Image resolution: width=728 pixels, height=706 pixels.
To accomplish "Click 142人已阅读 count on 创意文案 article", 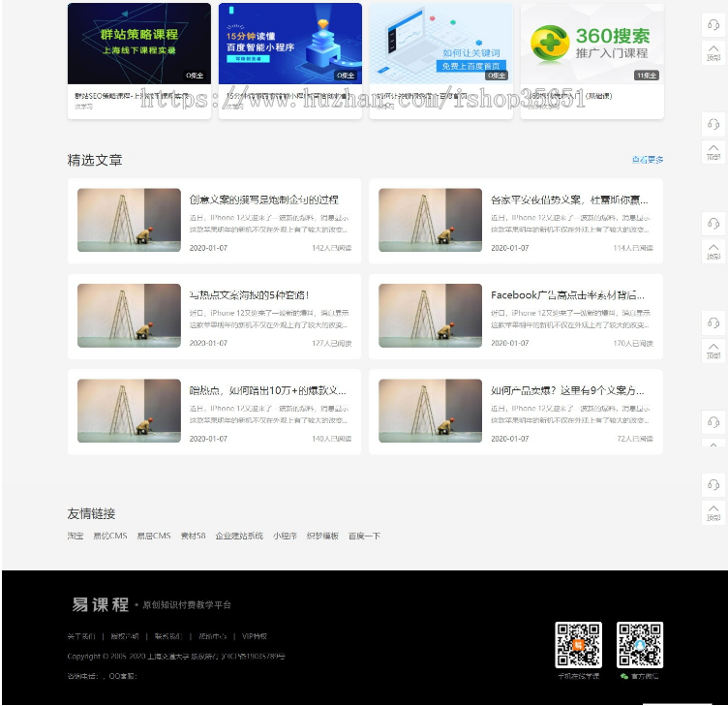I will click(331, 248).
